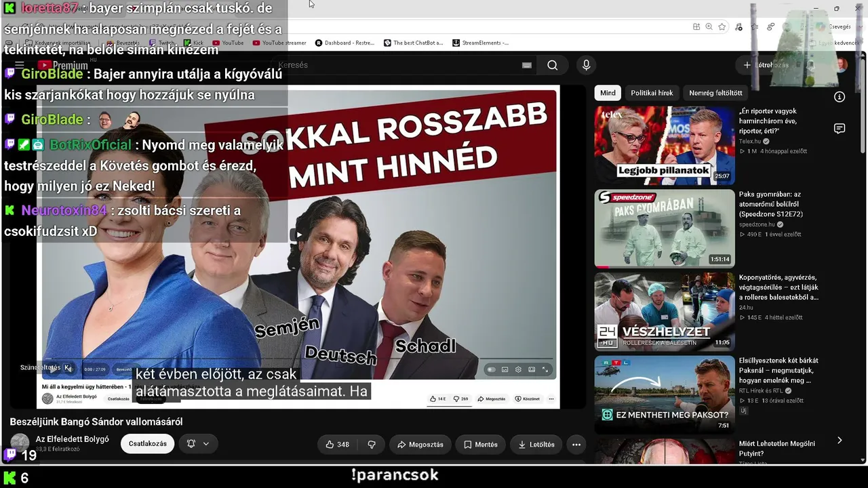Open 'Elsüllyesztenek két bárkát Paksnál' title
Viewport: 868px width, 488px height.
point(778,371)
